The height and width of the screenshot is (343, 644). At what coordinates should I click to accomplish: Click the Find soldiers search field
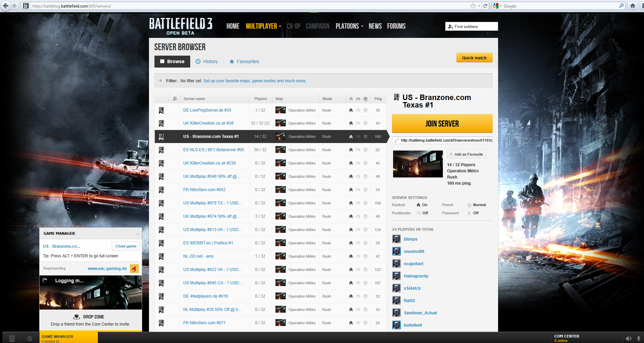point(471,26)
